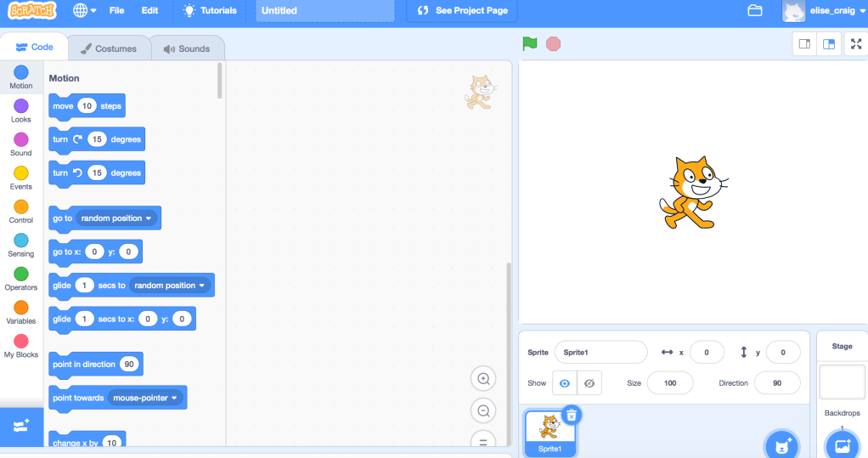Expand the 'go to random position' dropdown
The width and height of the screenshot is (868, 458).
click(149, 218)
